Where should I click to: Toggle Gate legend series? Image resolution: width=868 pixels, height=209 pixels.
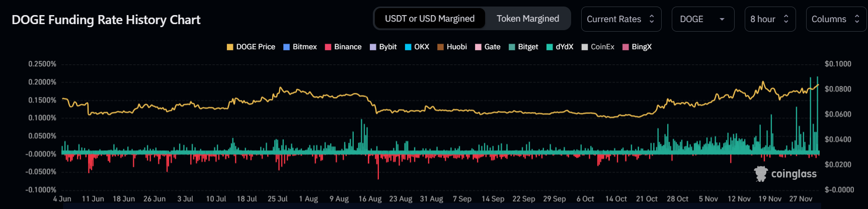(488, 47)
